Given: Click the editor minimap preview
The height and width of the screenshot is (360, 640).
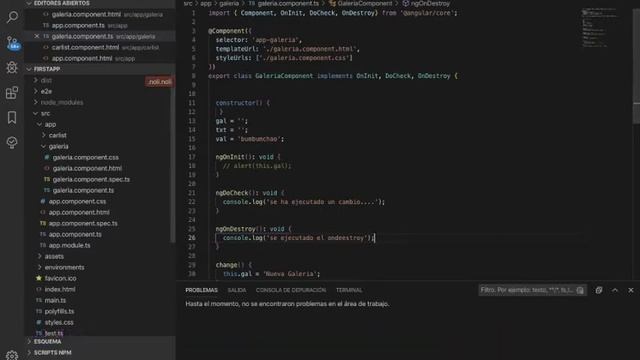Looking at the screenshot, I should (600, 28).
